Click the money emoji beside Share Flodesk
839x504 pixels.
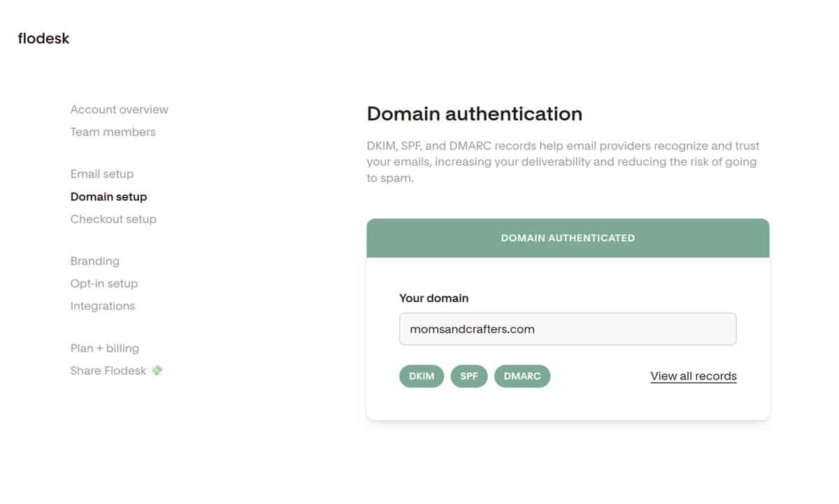coord(157,370)
